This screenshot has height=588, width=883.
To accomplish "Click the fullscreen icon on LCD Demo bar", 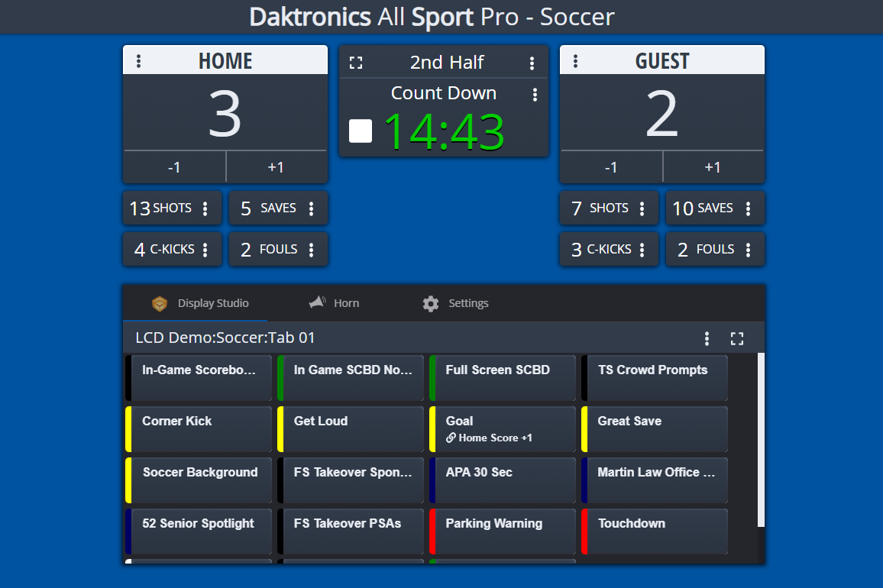I will pos(736,338).
